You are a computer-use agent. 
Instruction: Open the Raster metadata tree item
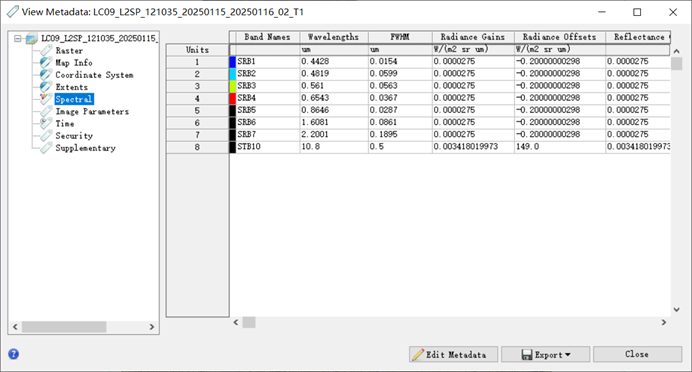[x=69, y=50]
